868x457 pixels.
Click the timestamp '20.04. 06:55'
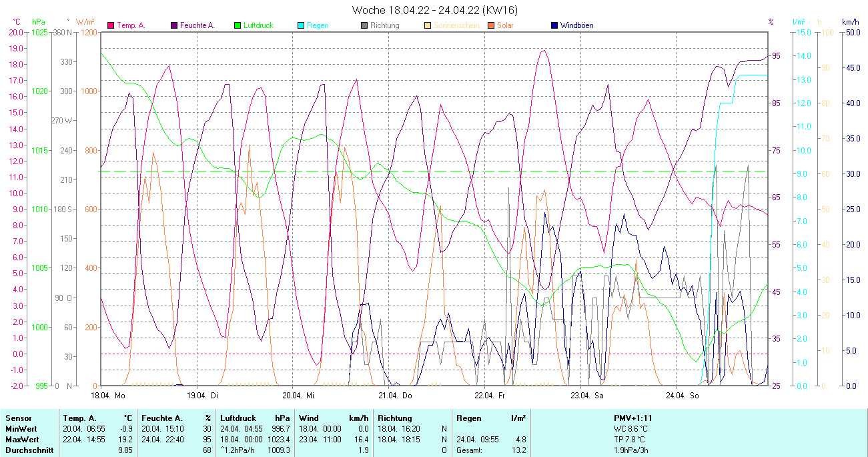tap(84, 428)
